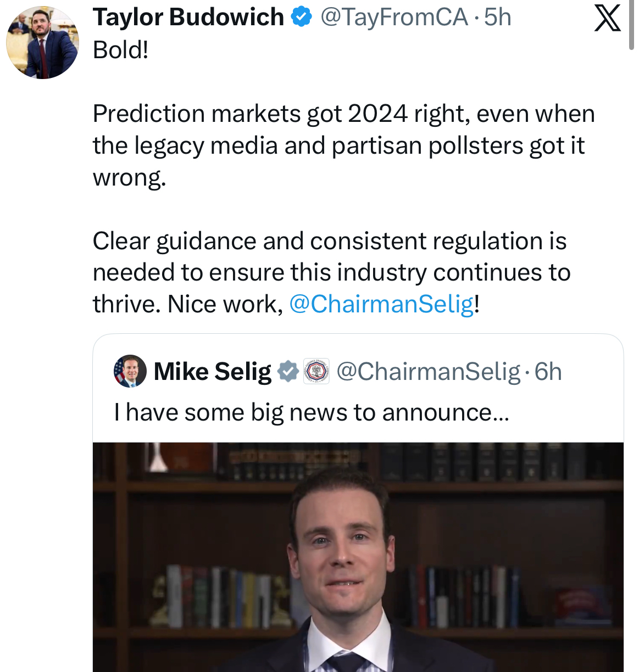Click the scrollbar thumb at right edge
Image resolution: width=639 pixels, height=672 pixels.
tap(631, 25)
